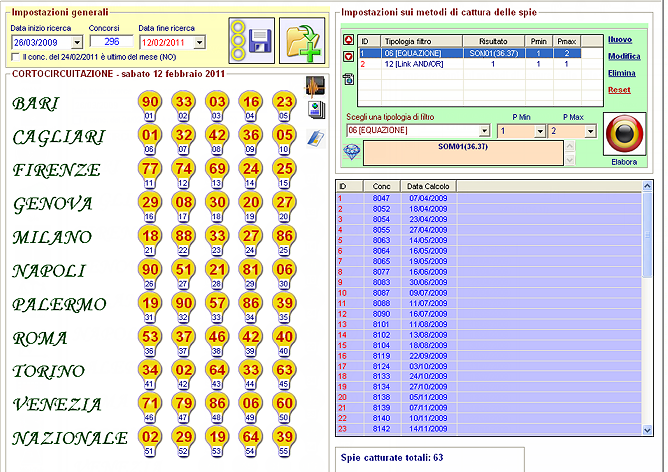Screen dimensions: 668x472
Task: Click NAZIONALE bulb 39 at position 55
Action: click(x=284, y=441)
